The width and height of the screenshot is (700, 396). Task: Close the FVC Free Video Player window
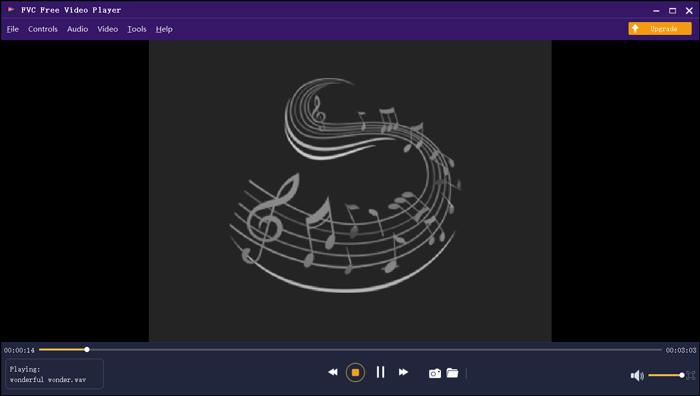tap(689, 10)
